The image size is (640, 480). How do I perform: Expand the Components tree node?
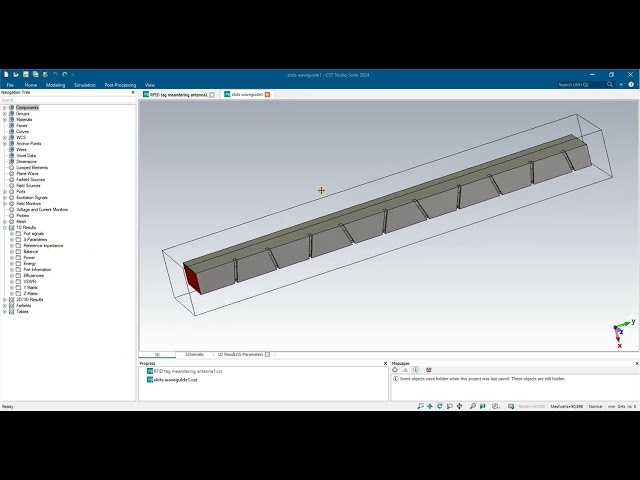(x=5, y=108)
